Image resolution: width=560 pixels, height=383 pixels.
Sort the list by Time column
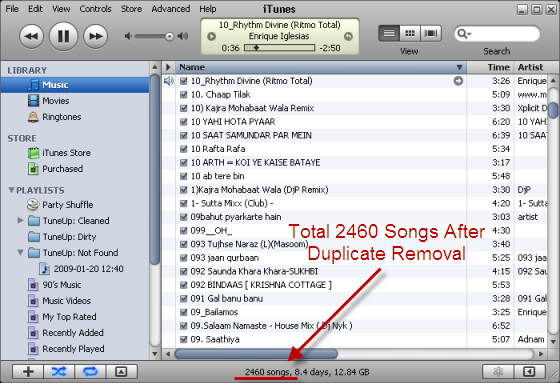tap(490, 67)
